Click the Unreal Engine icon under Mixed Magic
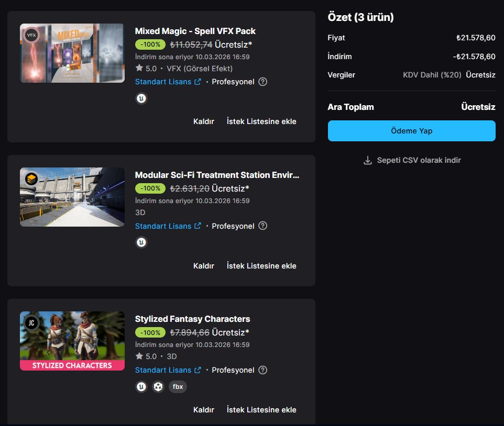The height and width of the screenshot is (426, 504). tap(141, 98)
